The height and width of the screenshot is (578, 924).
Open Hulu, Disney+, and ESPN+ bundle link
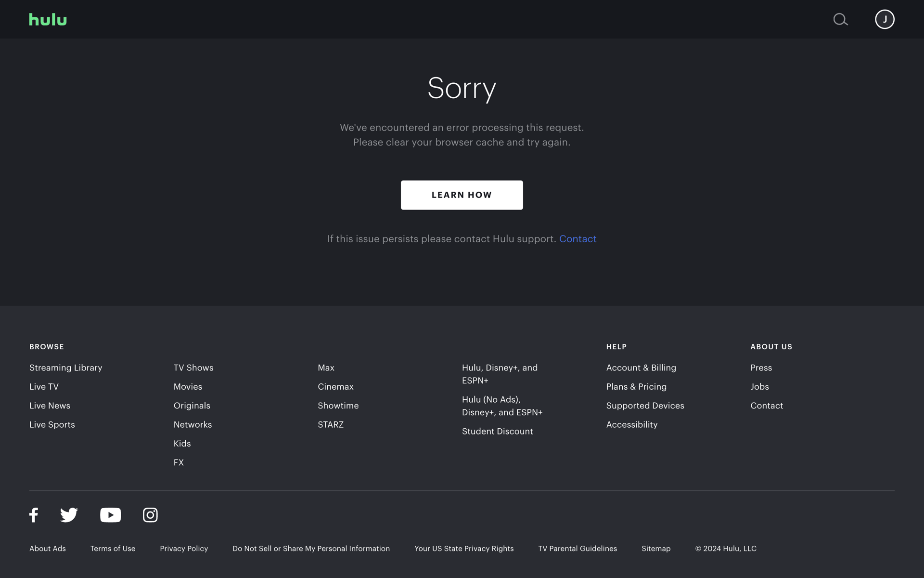pyautogui.click(x=500, y=374)
